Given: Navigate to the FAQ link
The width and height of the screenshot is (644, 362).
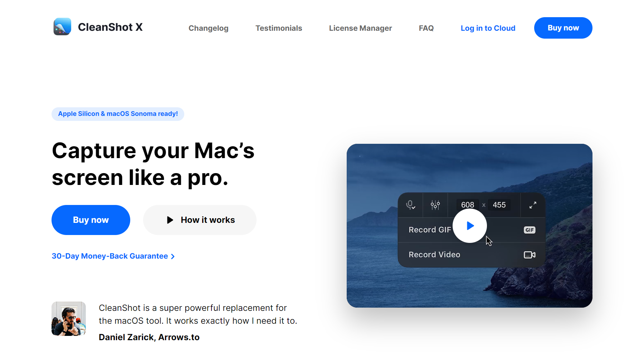Looking at the screenshot, I should (x=426, y=28).
